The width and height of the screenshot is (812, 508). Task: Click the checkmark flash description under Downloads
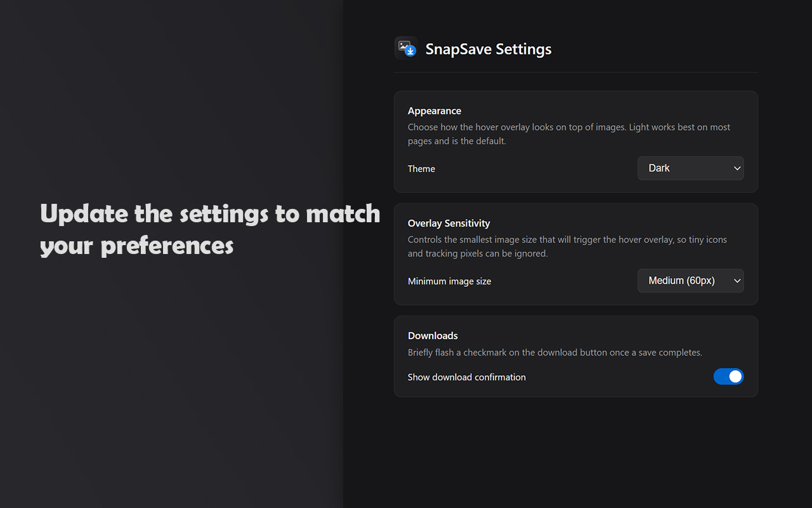[x=555, y=352]
